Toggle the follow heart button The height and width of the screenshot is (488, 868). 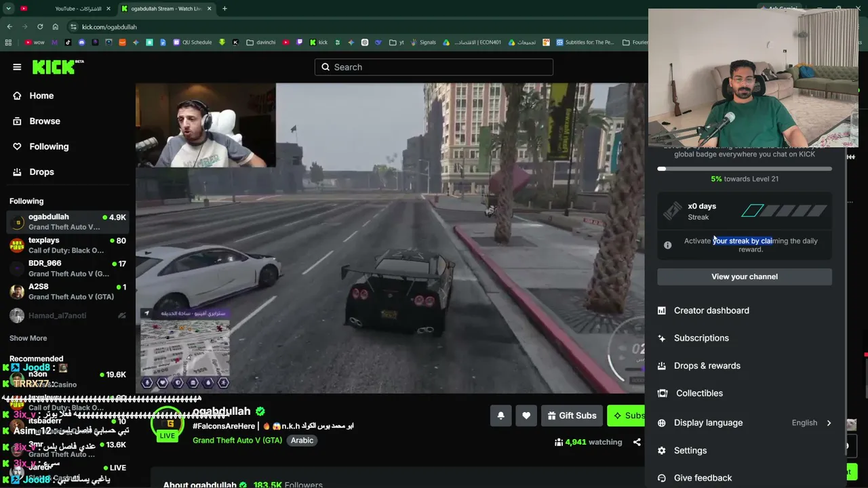pos(526,415)
